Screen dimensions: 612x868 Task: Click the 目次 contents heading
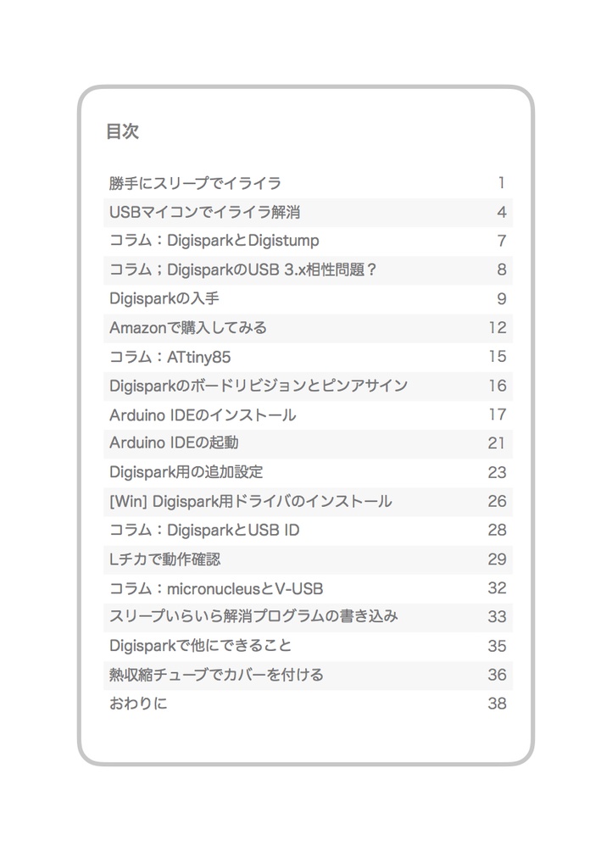pos(122,132)
